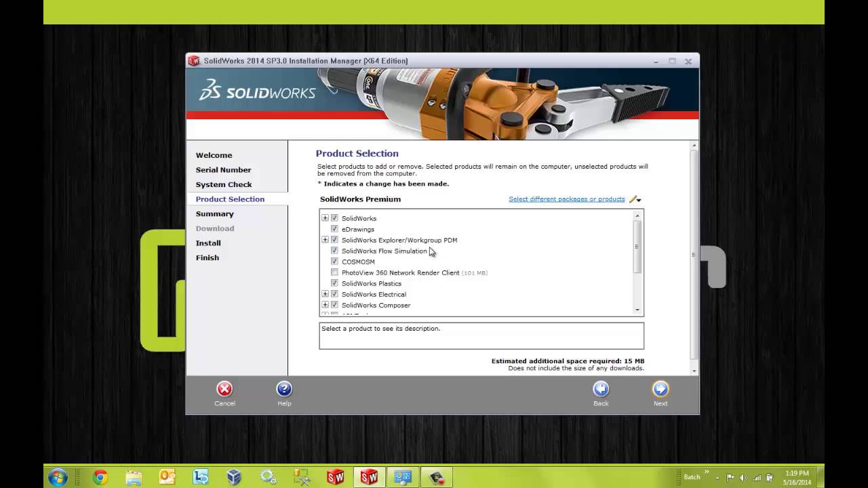868x488 pixels.
Task: Go to the Welcome step
Action: (x=214, y=155)
